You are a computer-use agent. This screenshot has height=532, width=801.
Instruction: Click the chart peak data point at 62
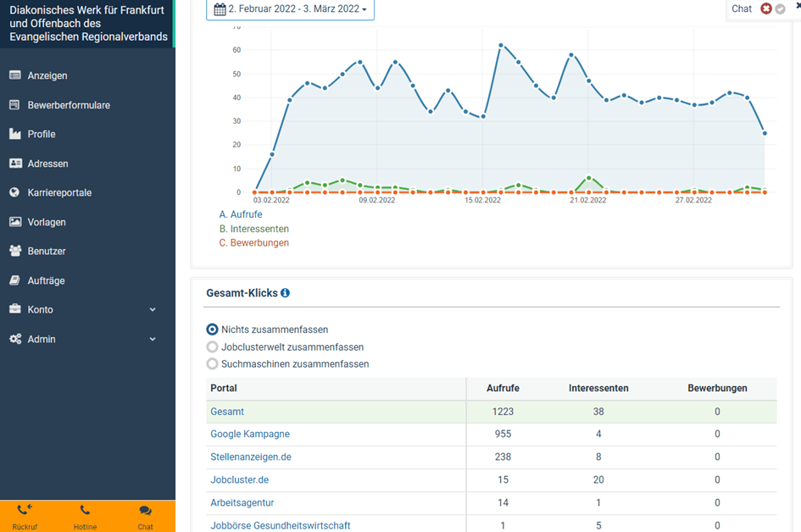[x=501, y=45]
